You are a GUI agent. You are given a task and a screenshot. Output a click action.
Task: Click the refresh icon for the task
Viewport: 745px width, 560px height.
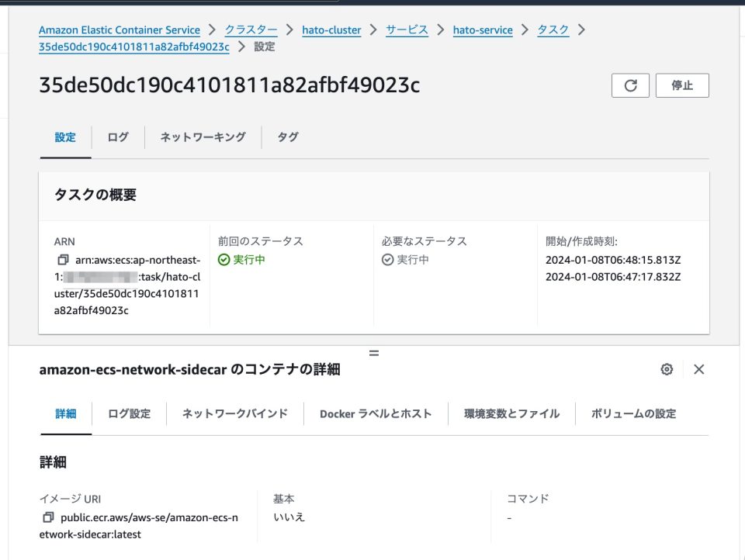coord(630,85)
